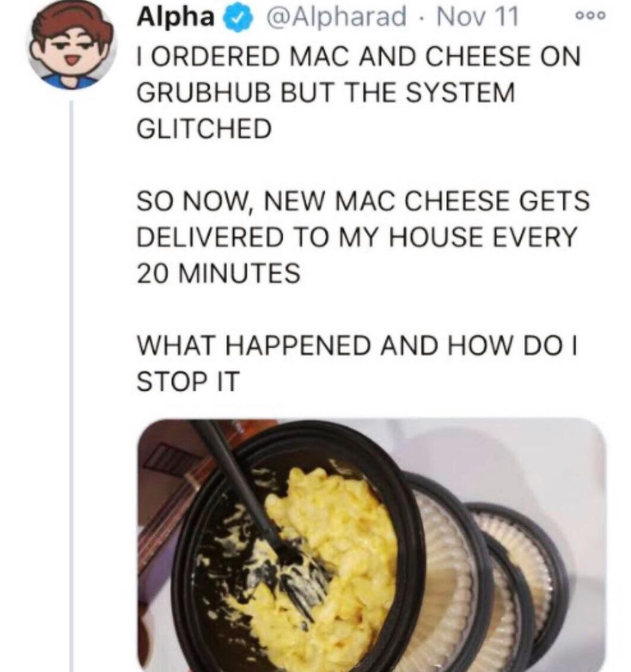631x672 pixels.
Task: Select the paragraph about delivery every 20 minutes
Action: (363, 237)
